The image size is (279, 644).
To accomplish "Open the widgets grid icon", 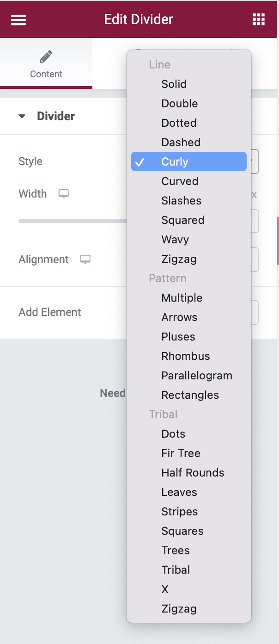I will tap(259, 19).
